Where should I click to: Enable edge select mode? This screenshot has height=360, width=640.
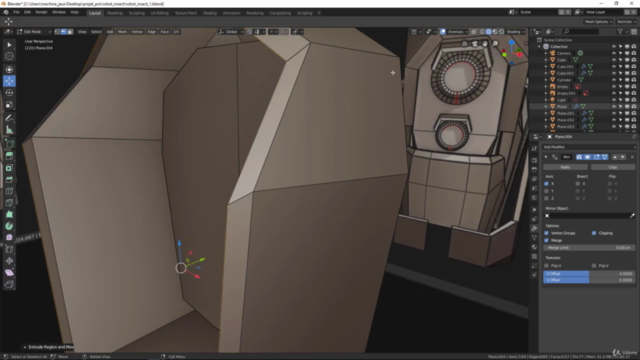64,32
